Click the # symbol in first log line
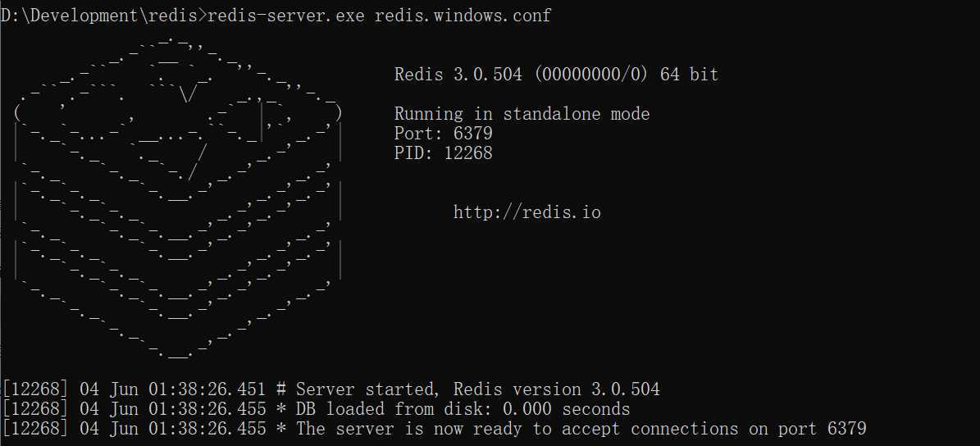This screenshot has width=980, height=446. pos(280,389)
